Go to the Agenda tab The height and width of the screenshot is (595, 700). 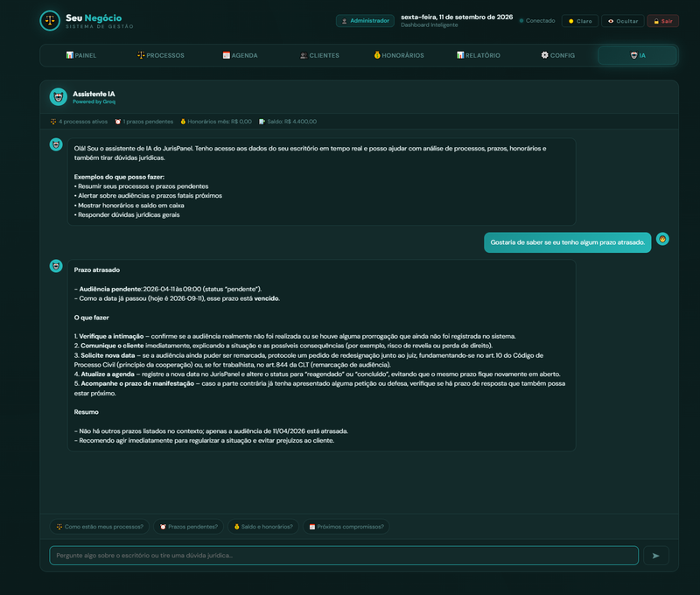[x=240, y=55]
